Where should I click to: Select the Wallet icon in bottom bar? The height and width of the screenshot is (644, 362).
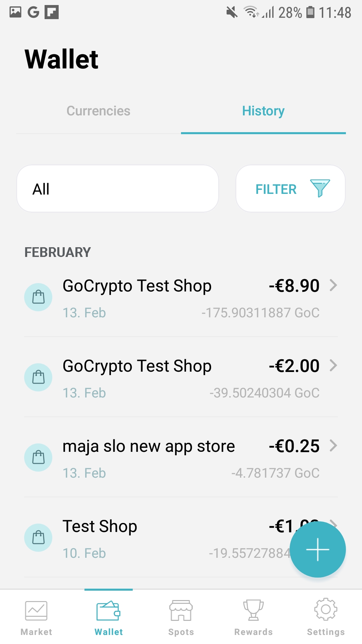click(109, 611)
